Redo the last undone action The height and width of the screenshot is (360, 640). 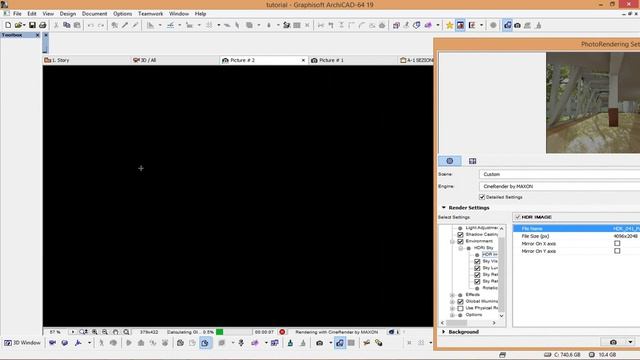[100, 25]
